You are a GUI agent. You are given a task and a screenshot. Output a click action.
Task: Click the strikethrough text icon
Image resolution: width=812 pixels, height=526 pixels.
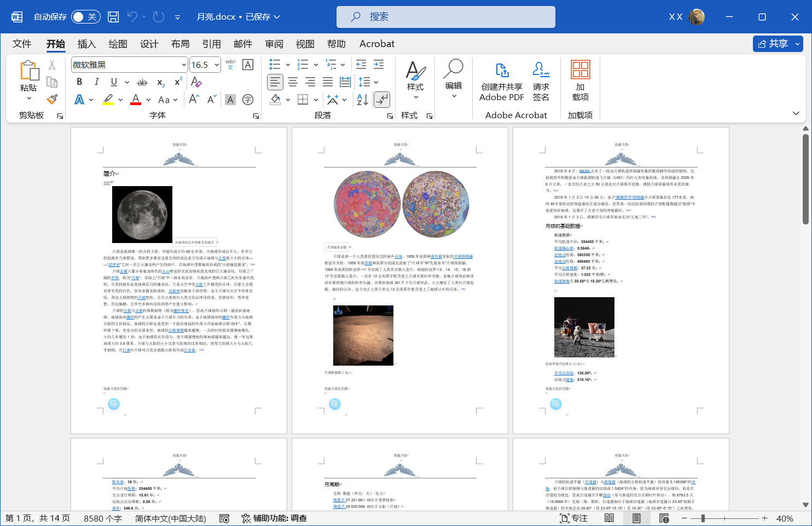142,82
